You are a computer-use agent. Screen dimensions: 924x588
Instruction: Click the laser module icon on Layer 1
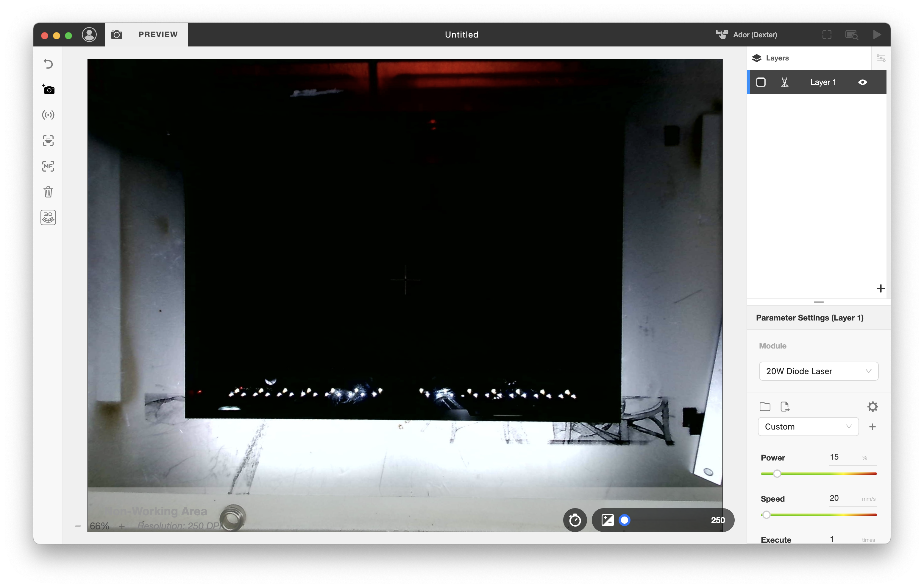pyautogui.click(x=785, y=82)
